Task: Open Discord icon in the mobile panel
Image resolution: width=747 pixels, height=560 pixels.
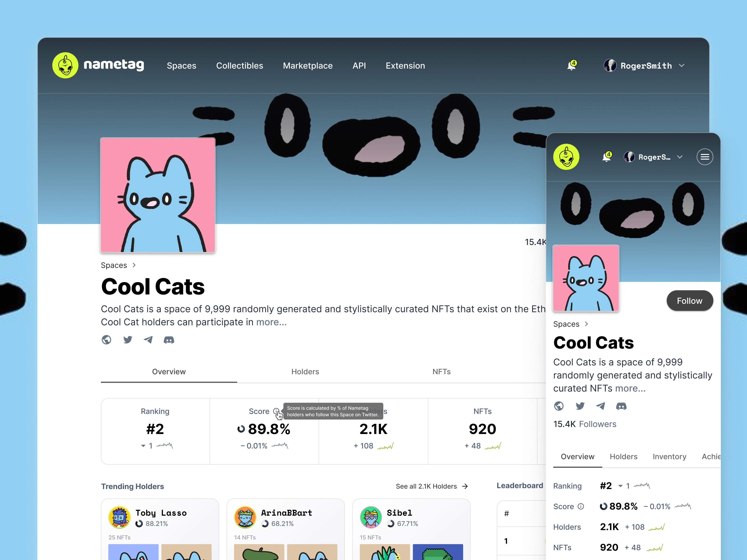Action: (621, 406)
